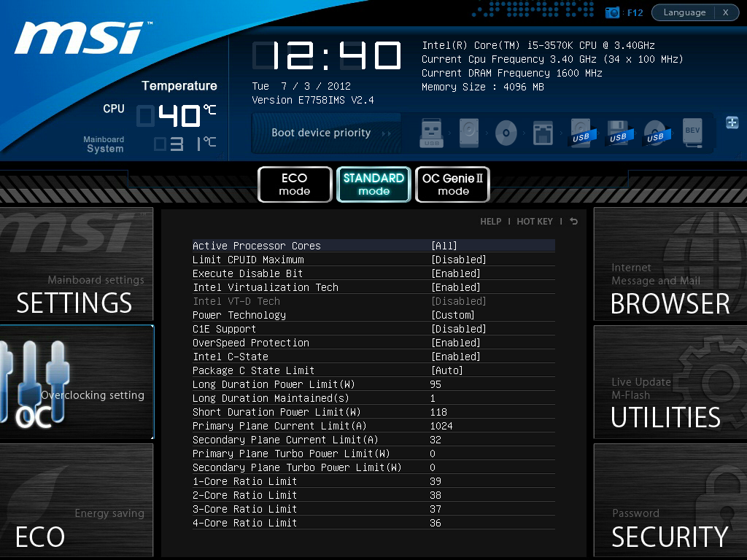Activate ECO mode button

coord(295,184)
